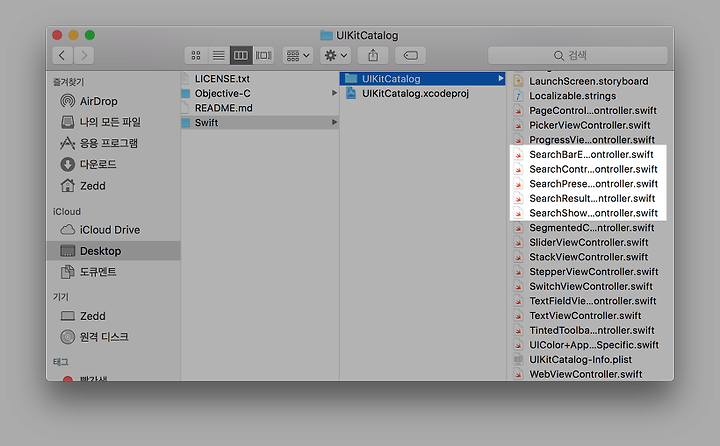720x446 pixels.
Task: Go forward with the forward arrow button
Action: [x=84, y=56]
